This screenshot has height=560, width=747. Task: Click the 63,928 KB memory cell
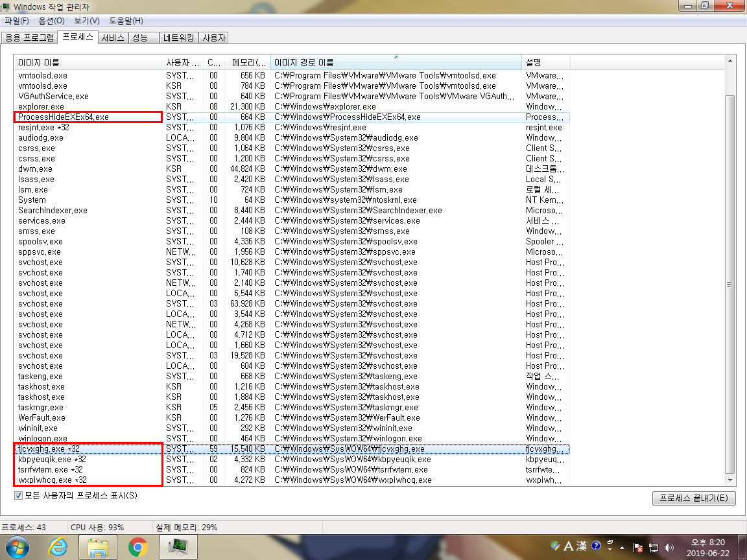pos(248,304)
